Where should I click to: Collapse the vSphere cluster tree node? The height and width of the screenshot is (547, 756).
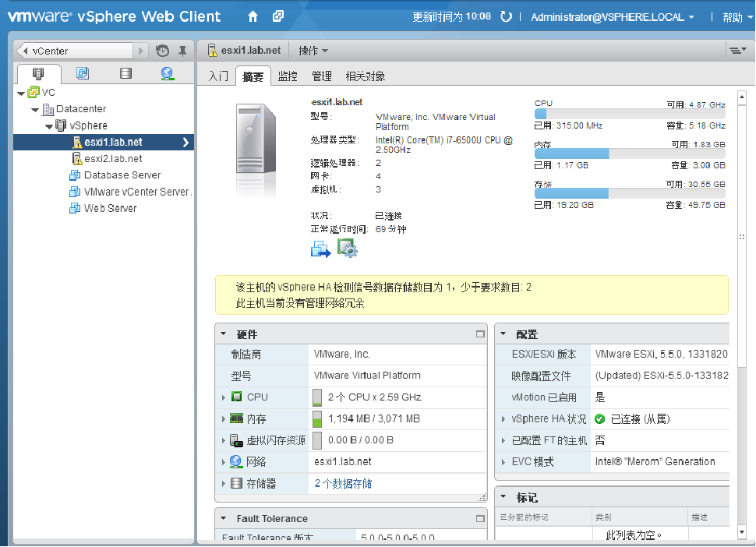[x=48, y=127]
